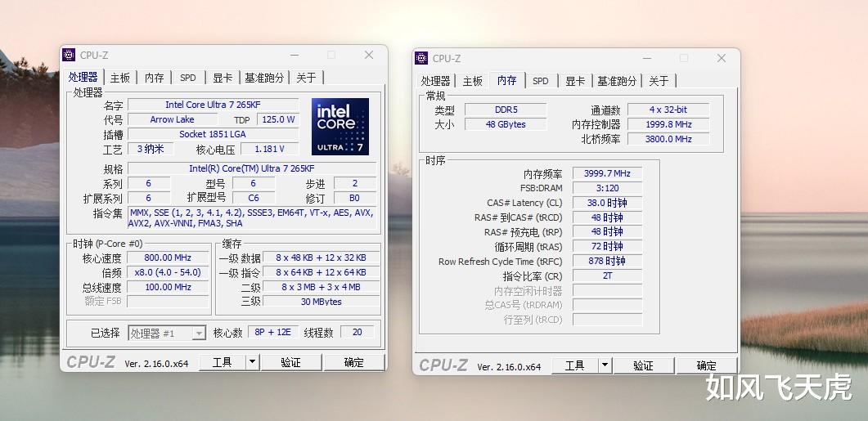Open 基准跑分 tab in right window

(x=617, y=81)
